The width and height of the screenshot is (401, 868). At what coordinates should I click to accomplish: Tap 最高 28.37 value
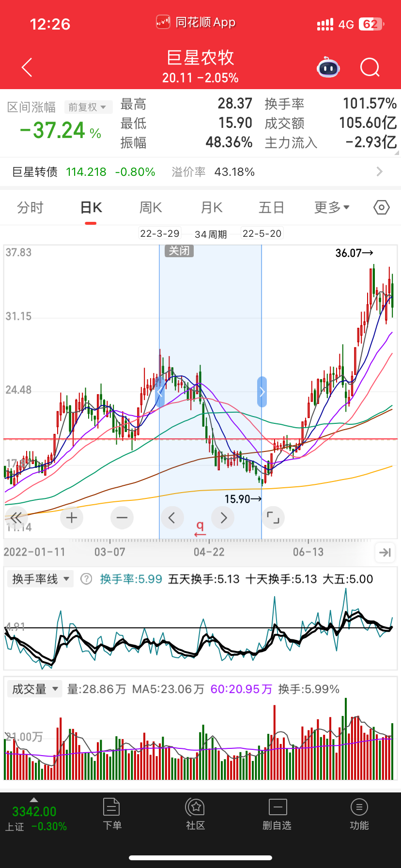[x=235, y=104]
